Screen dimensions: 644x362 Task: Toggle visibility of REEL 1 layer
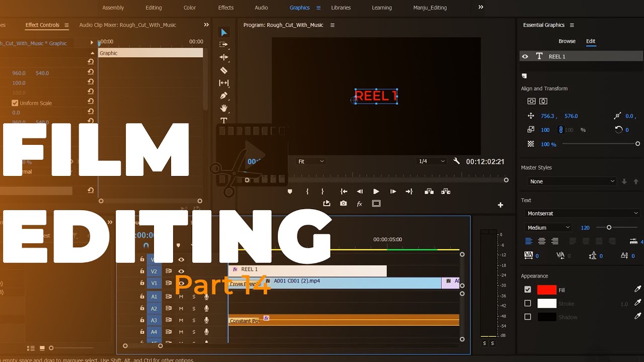525,56
